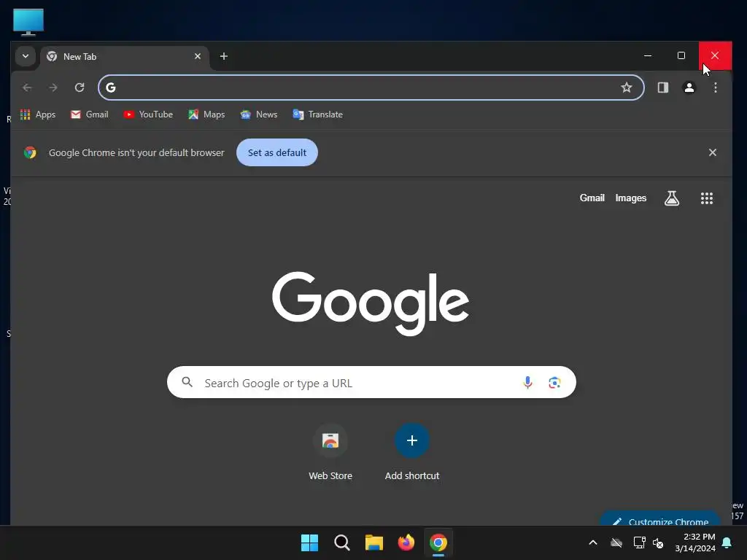The width and height of the screenshot is (747, 560).
Task: Click the muted volume tray icon
Action: tap(658, 542)
